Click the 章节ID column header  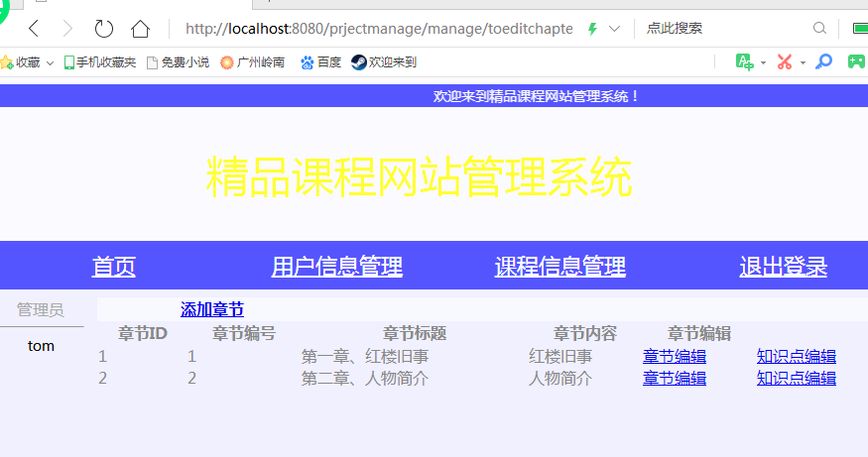pos(142,334)
